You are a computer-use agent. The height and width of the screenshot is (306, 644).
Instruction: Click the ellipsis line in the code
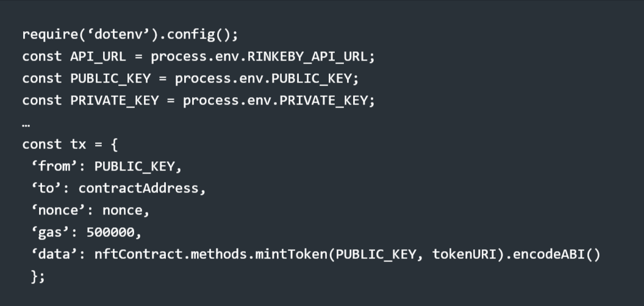(26, 122)
